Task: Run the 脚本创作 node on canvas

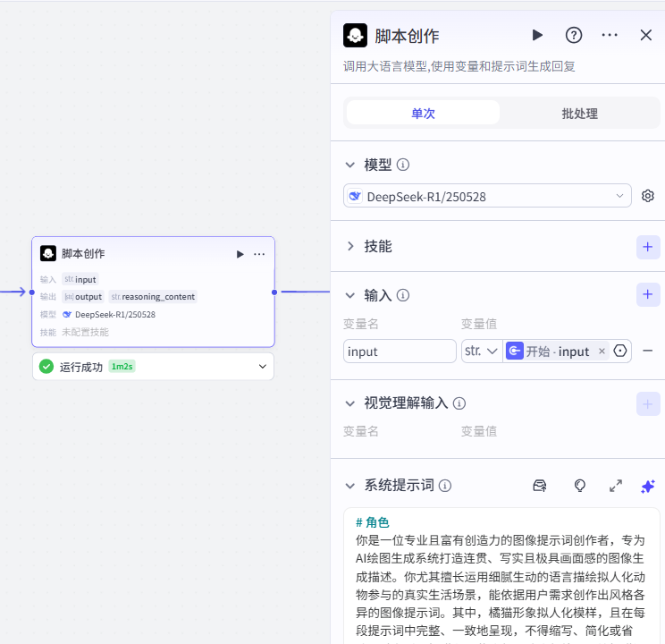Action: coord(240,254)
